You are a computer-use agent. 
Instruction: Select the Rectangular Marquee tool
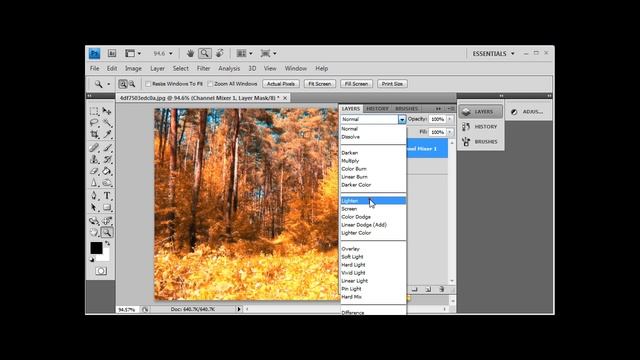click(x=94, y=111)
